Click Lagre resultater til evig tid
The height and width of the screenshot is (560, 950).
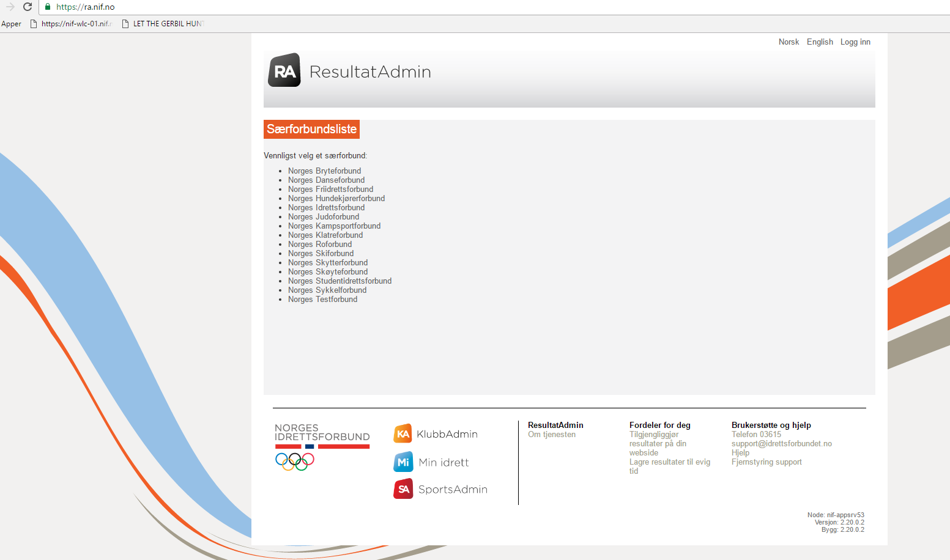670,466
